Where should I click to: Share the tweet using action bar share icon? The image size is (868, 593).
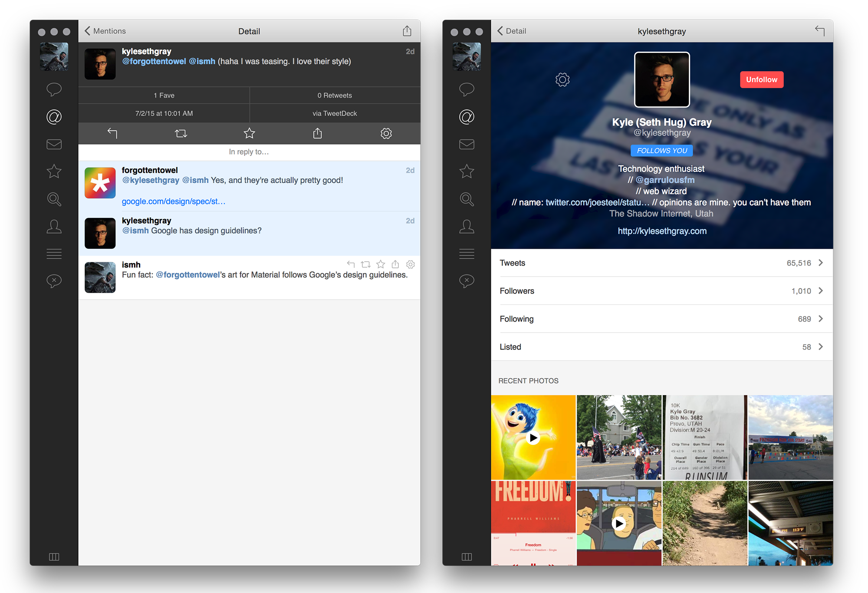[x=318, y=133]
